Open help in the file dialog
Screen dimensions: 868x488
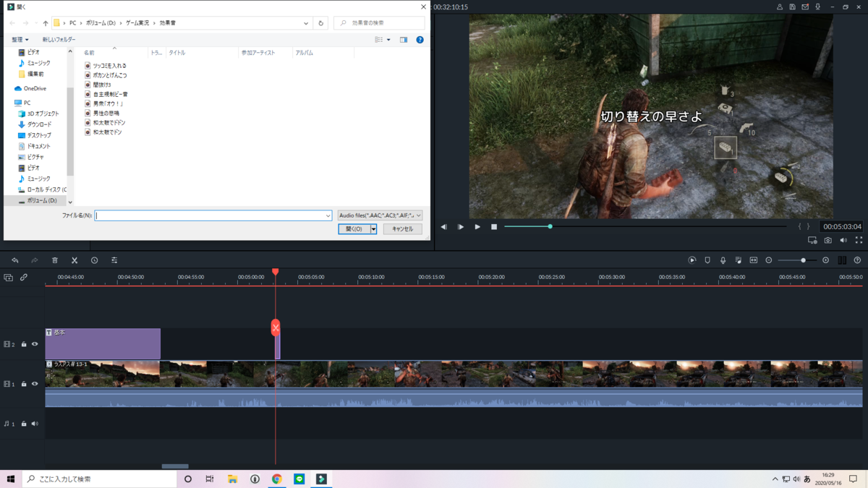[420, 40]
